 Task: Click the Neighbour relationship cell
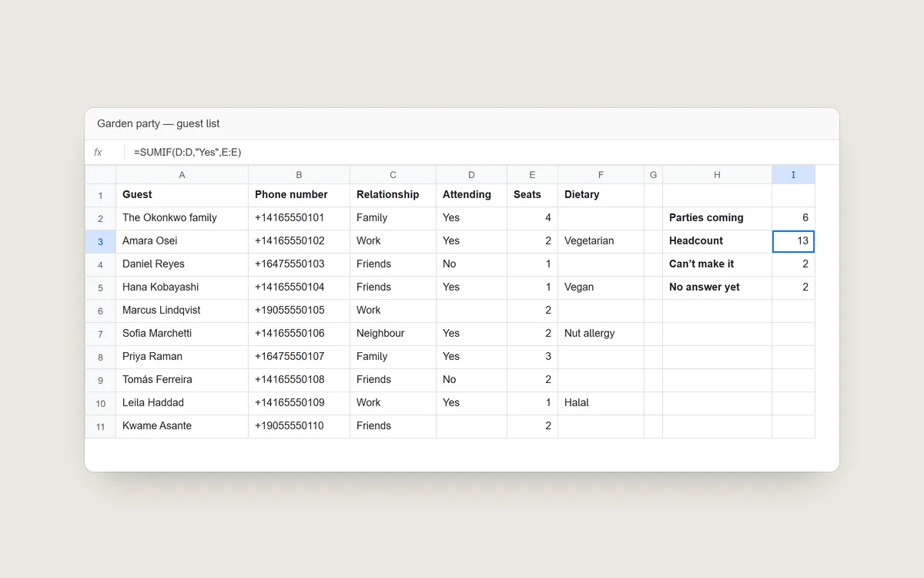coord(393,334)
